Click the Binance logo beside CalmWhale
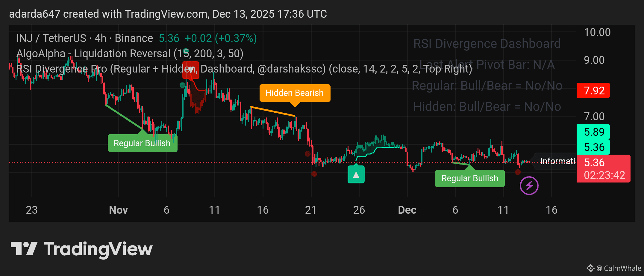Viewport: 644px width, 276px height. point(590,268)
